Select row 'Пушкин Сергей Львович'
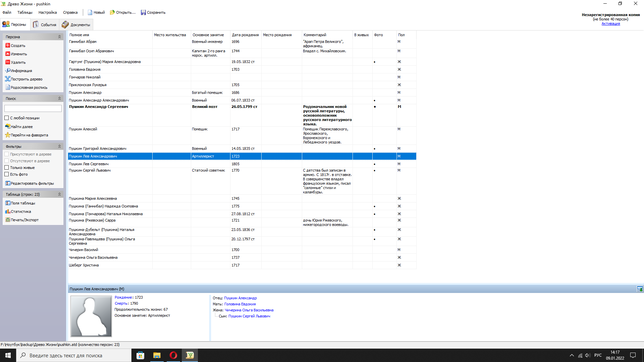Screen dimensions: 644x362 coord(242,181)
